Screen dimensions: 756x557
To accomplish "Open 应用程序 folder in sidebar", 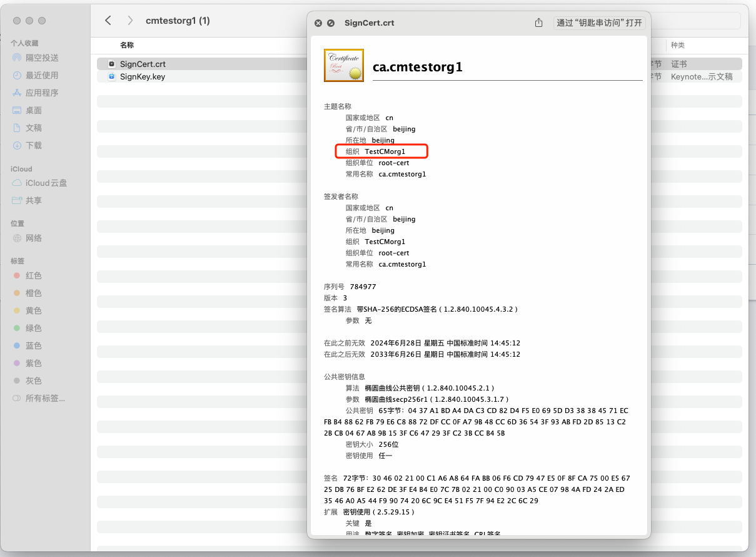I will pyautogui.click(x=42, y=93).
